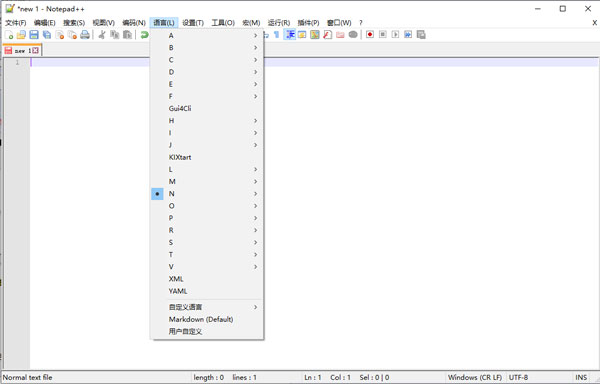Click the Save All toolbar icon

click(47, 35)
